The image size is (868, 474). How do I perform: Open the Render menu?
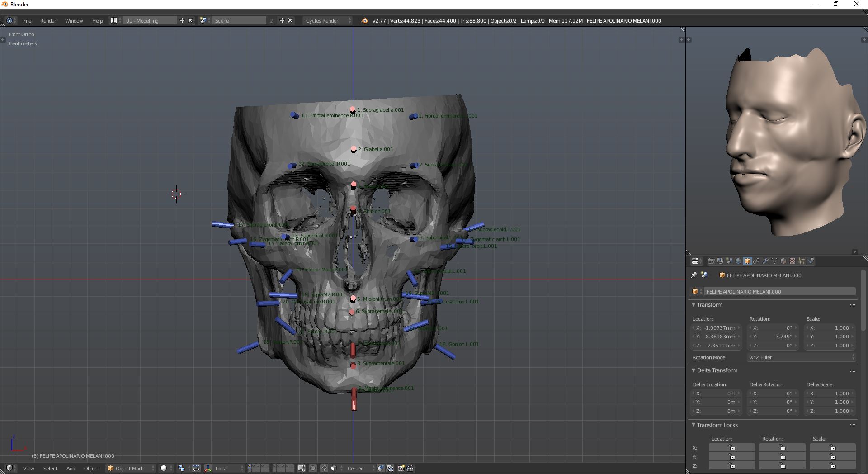48,21
